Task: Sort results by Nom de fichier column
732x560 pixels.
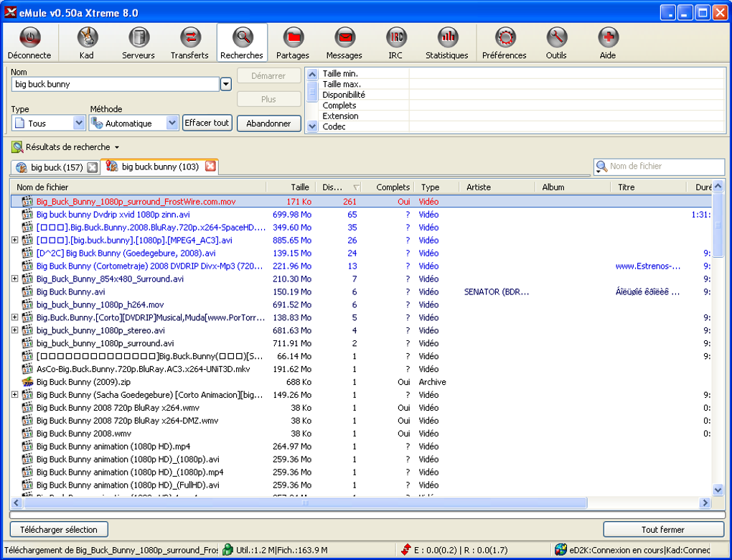Action: click(138, 187)
